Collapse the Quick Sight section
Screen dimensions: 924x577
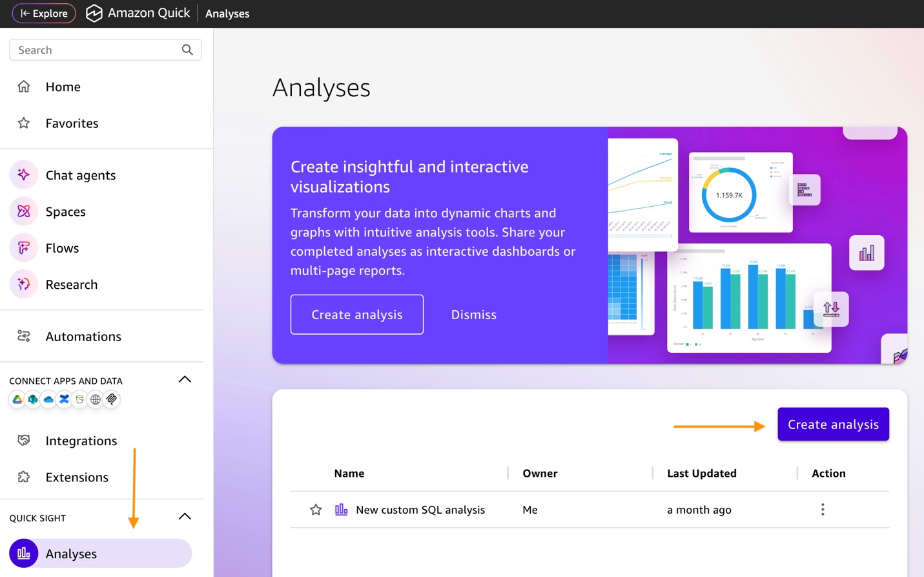click(185, 516)
